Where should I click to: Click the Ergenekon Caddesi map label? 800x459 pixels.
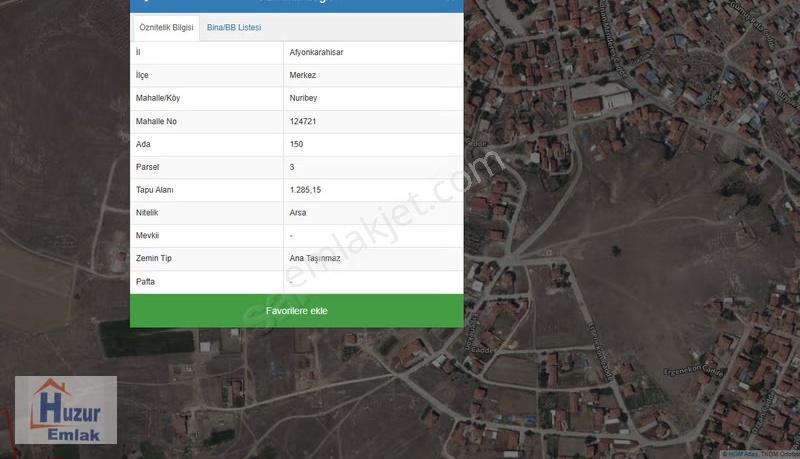pyautogui.click(x=693, y=371)
